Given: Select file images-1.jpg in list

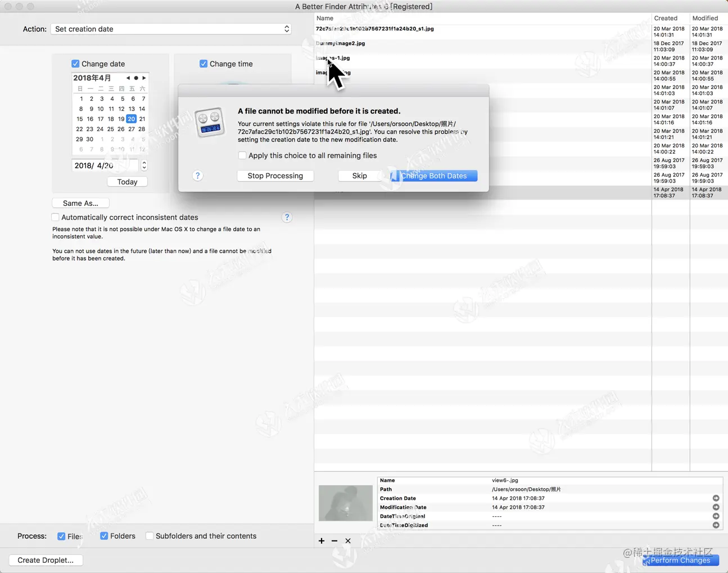Looking at the screenshot, I should [333, 58].
